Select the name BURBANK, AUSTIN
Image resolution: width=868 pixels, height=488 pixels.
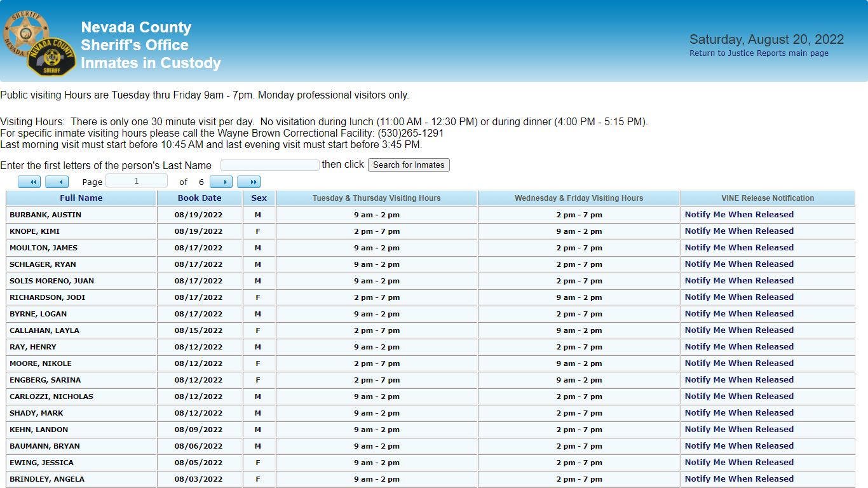point(45,215)
